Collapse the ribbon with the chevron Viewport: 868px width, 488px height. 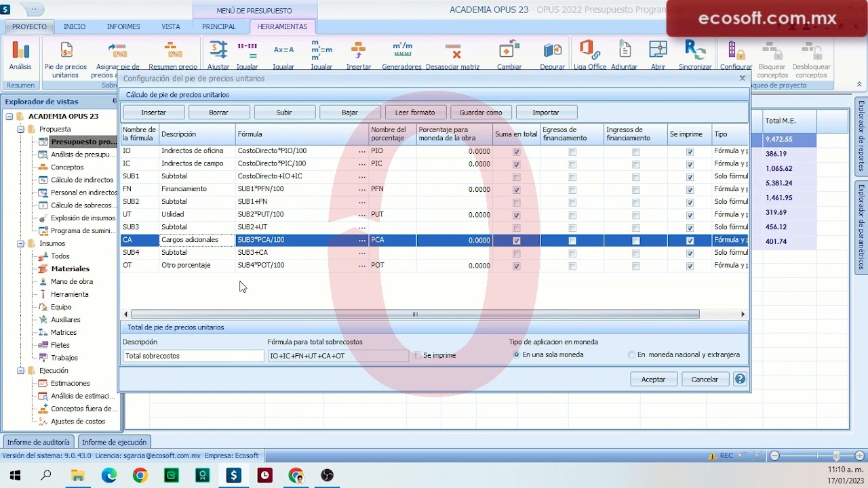tap(859, 85)
